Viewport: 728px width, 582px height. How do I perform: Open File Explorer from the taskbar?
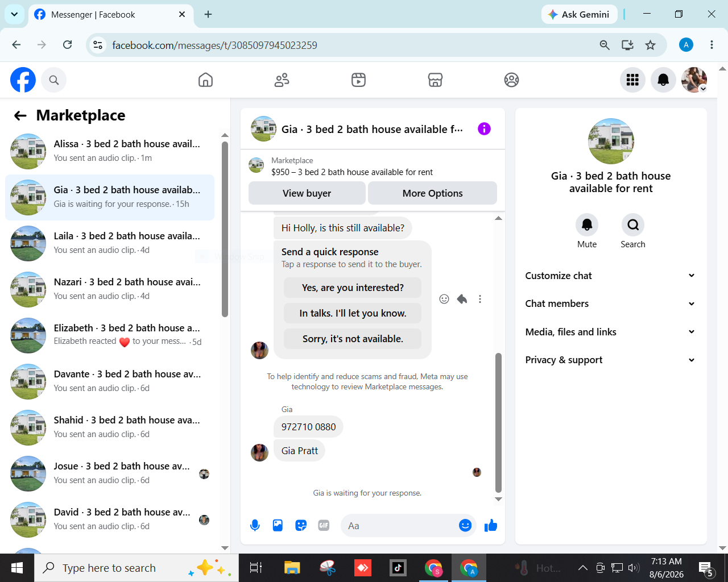pyautogui.click(x=292, y=568)
